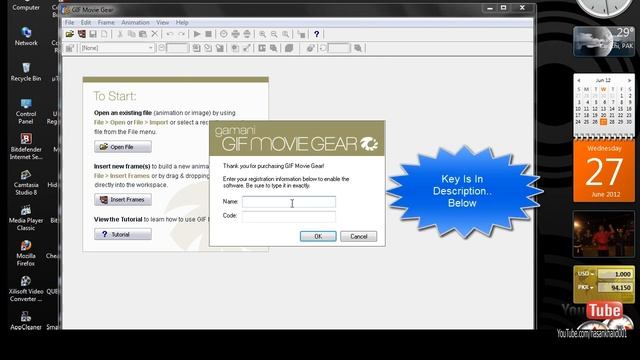Click the PKR value 94.150 in currency gadget
Screen dimensions: 640x360
[616, 287]
